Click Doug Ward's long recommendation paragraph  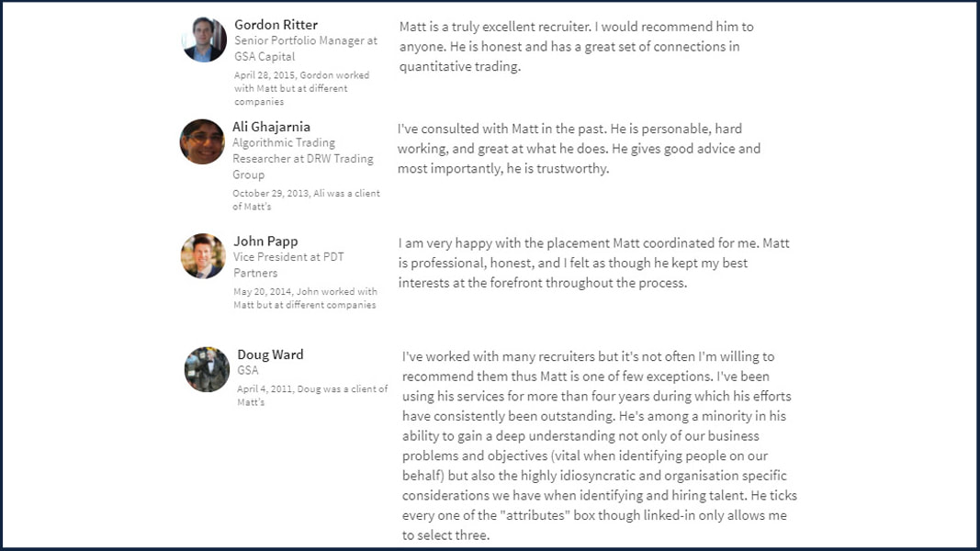pos(600,446)
